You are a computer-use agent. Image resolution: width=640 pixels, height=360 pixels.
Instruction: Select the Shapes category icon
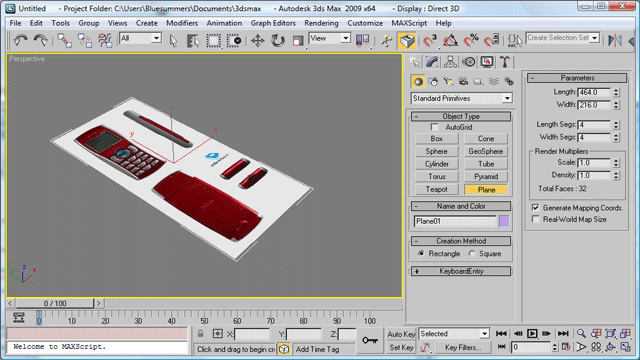click(433, 82)
